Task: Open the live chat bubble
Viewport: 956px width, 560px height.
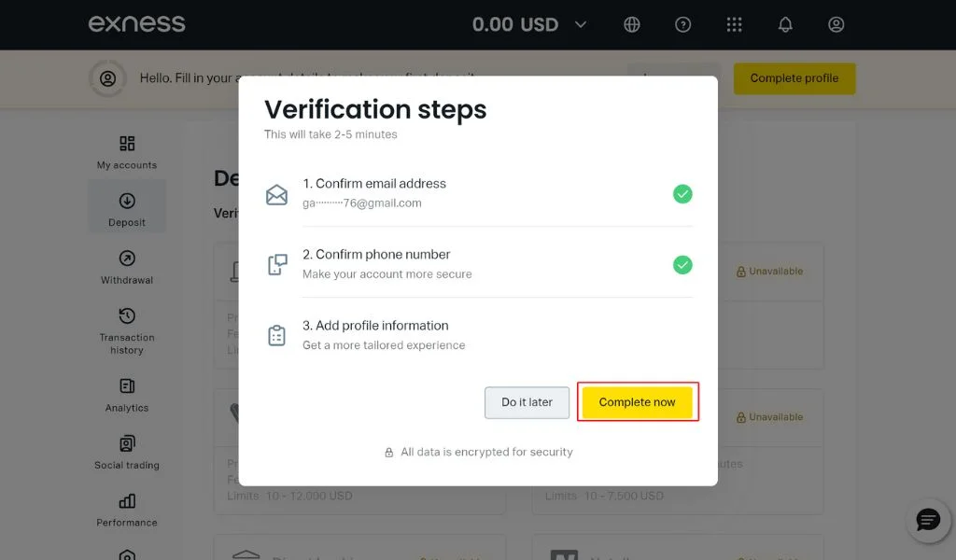Action: [x=927, y=520]
